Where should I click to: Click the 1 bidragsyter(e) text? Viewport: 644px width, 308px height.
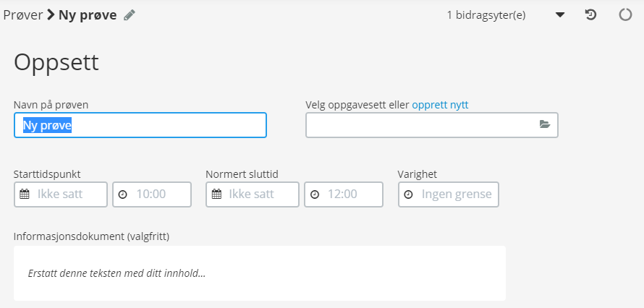point(486,16)
